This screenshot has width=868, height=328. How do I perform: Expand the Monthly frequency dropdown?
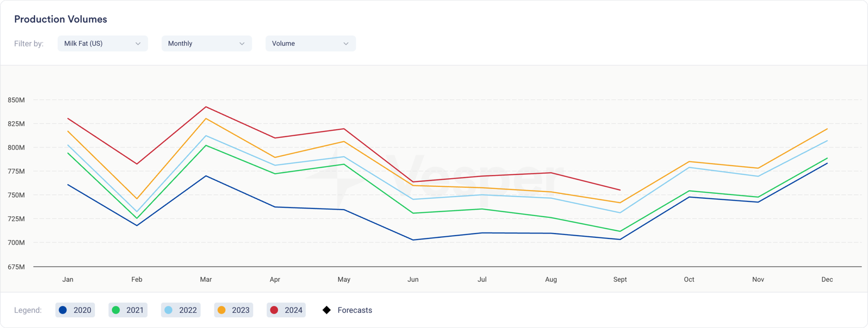pyautogui.click(x=206, y=43)
